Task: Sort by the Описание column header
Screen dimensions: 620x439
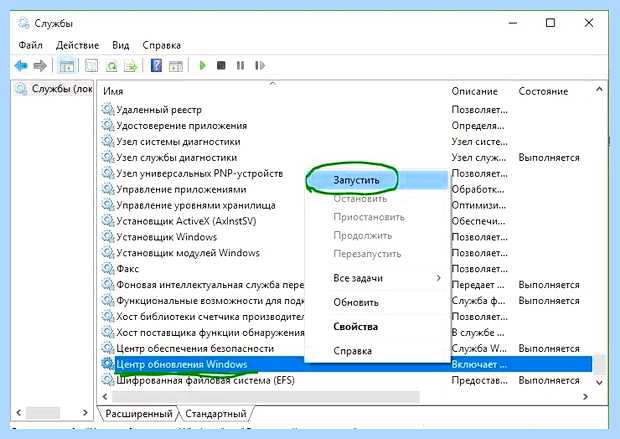Action: point(474,91)
